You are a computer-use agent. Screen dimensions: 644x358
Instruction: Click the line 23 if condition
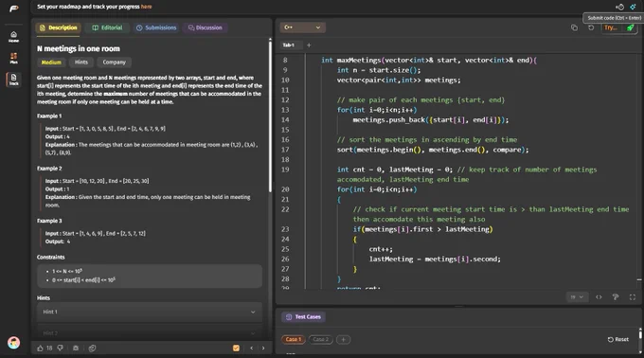coord(422,229)
